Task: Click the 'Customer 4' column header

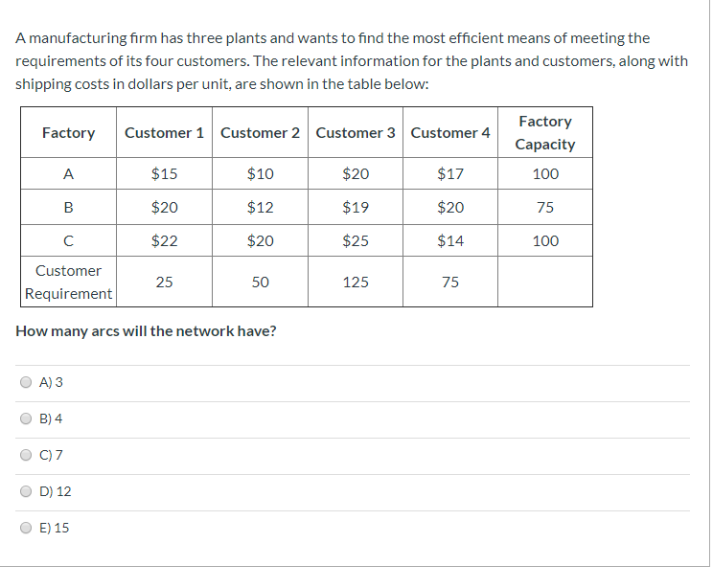Action: (x=450, y=133)
